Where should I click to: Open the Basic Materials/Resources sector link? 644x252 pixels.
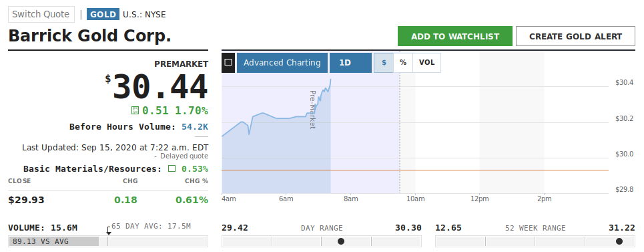coord(92,168)
